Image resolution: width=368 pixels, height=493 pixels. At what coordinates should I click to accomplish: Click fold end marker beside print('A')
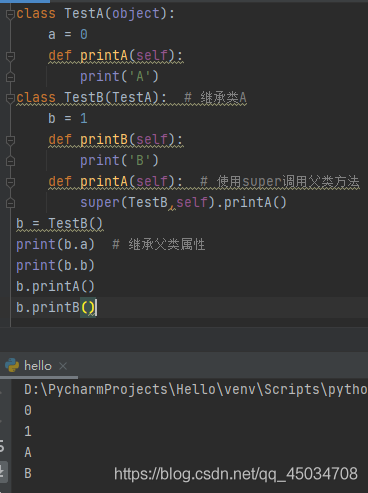point(10,77)
